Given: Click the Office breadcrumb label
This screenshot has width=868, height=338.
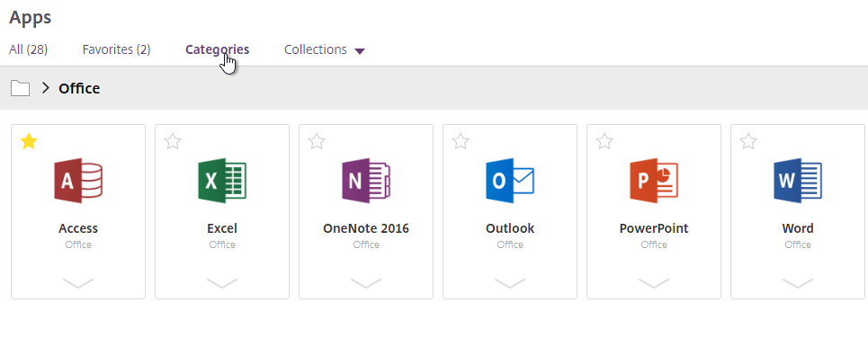Looking at the screenshot, I should (79, 88).
